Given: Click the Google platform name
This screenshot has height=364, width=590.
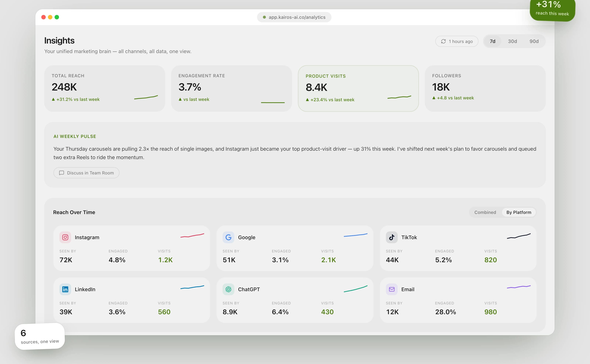Looking at the screenshot, I should tap(247, 237).
